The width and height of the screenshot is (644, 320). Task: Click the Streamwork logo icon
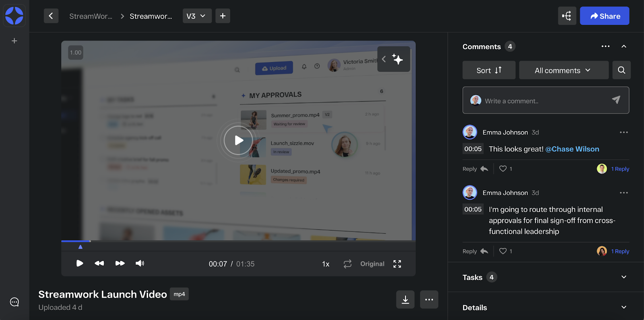click(14, 16)
